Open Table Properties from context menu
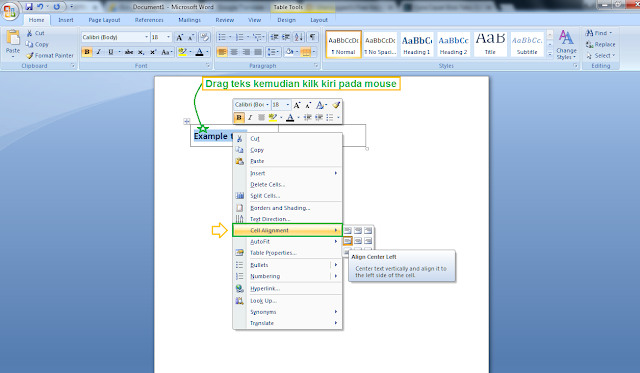This screenshot has width=640, height=373. [287, 253]
